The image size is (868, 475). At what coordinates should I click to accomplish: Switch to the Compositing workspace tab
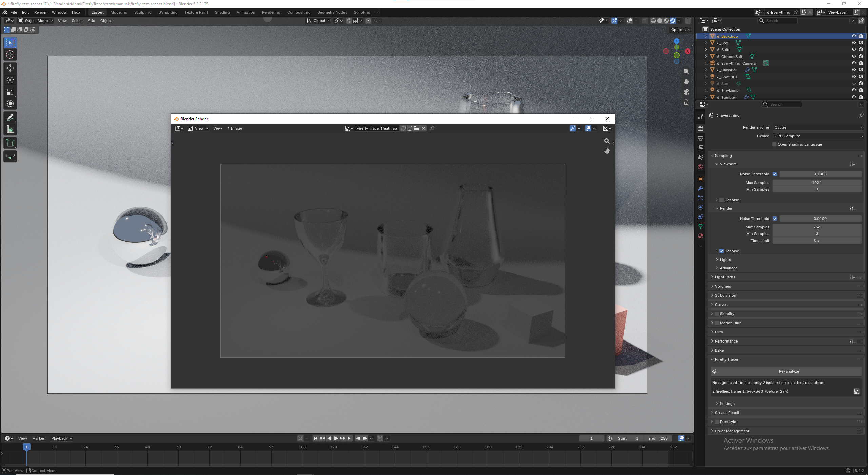(298, 12)
